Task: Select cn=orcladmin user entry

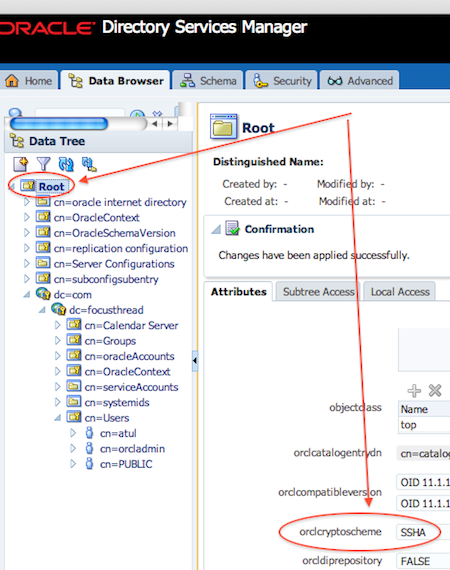Action: (x=132, y=449)
